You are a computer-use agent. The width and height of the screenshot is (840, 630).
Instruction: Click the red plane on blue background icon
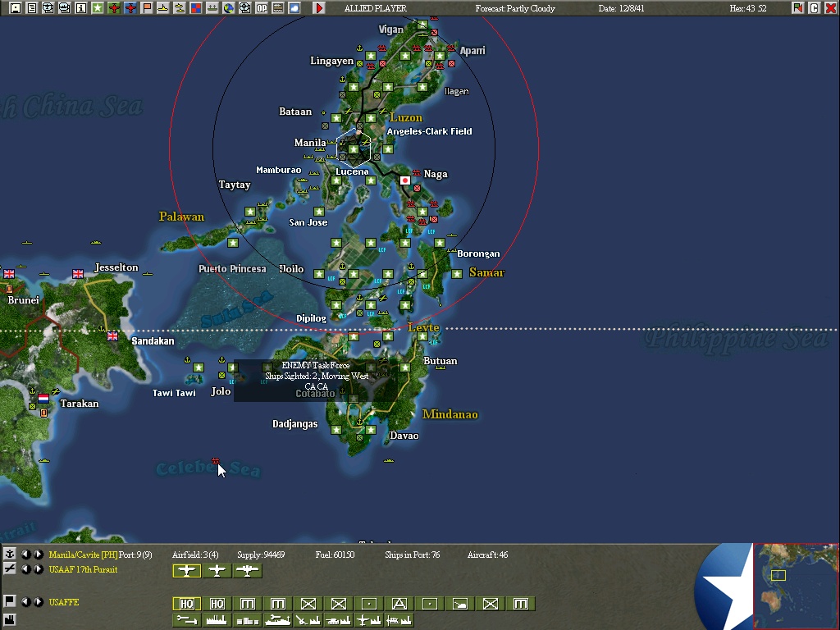130,8
